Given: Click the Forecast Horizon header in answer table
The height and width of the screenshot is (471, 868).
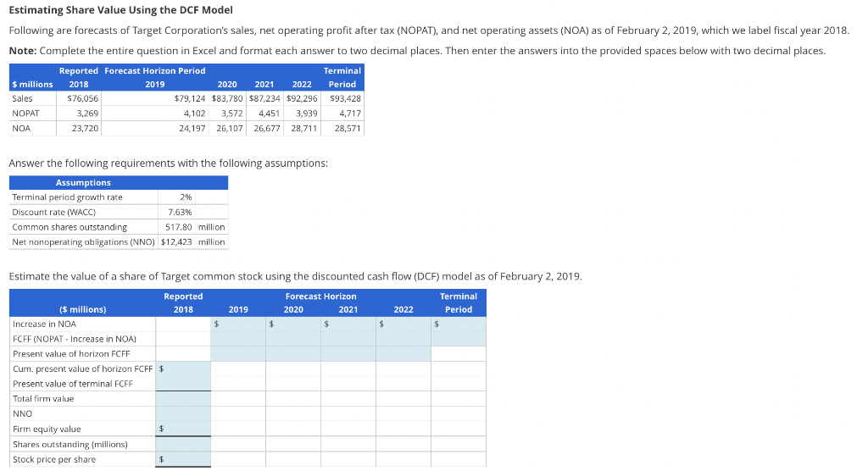Looking at the screenshot, I should [320, 296].
